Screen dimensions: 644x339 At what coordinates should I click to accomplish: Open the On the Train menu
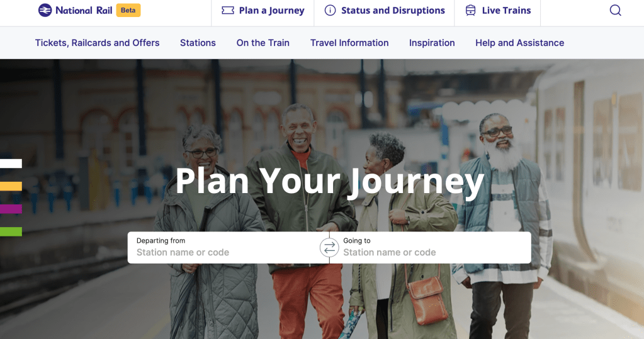point(263,43)
